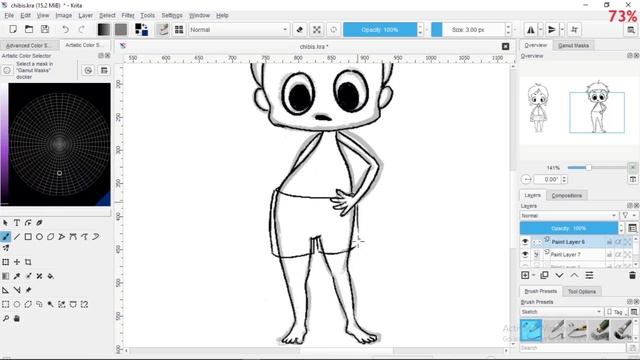Select the Elliptical Selection tool

[x=17, y=304]
